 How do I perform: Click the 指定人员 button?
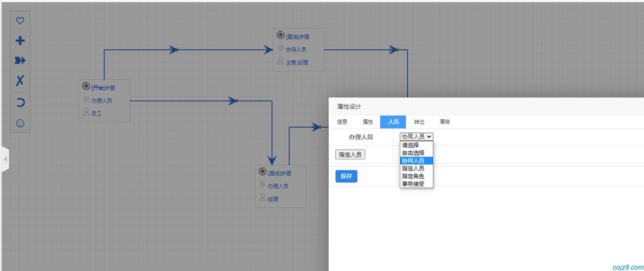350,154
